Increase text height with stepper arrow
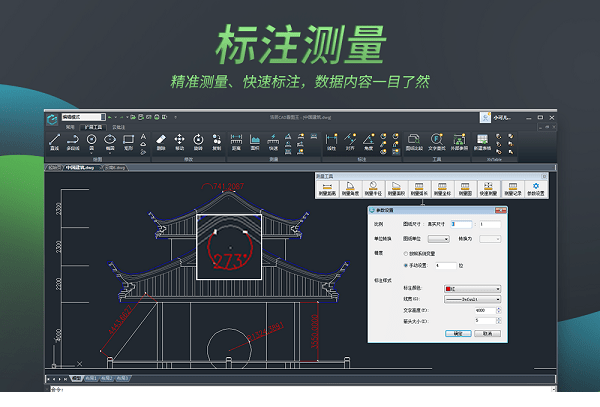Viewport: 600px width, 407px height. [499, 309]
